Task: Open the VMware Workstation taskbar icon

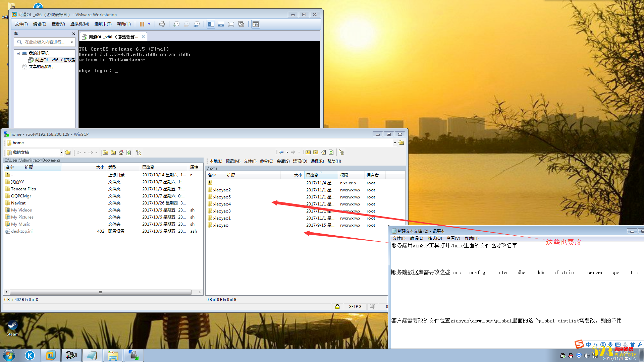Action: pyautogui.click(x=51, y=355)
